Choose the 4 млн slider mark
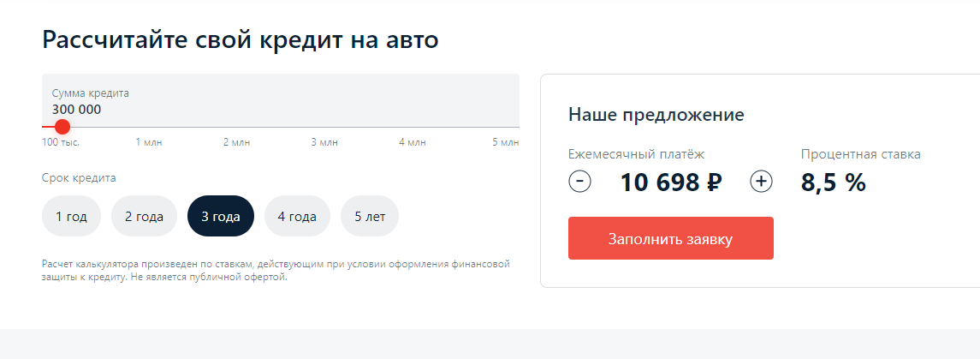 click(413, 142)
